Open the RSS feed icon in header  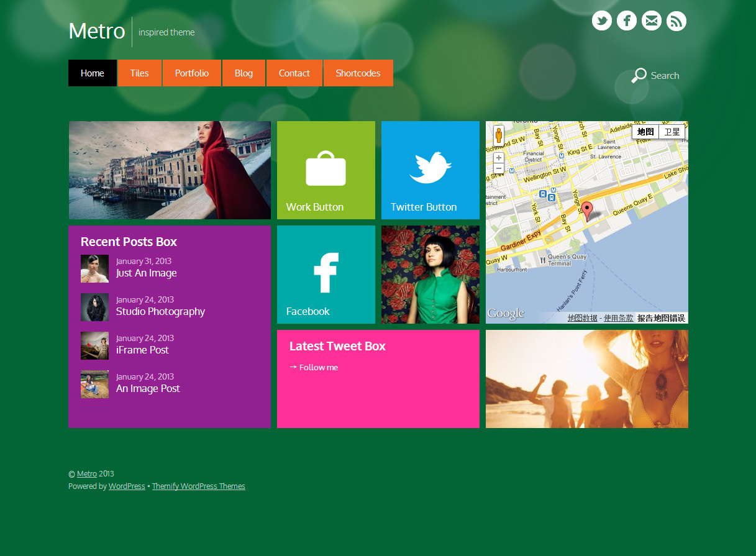tap(676, 21)
